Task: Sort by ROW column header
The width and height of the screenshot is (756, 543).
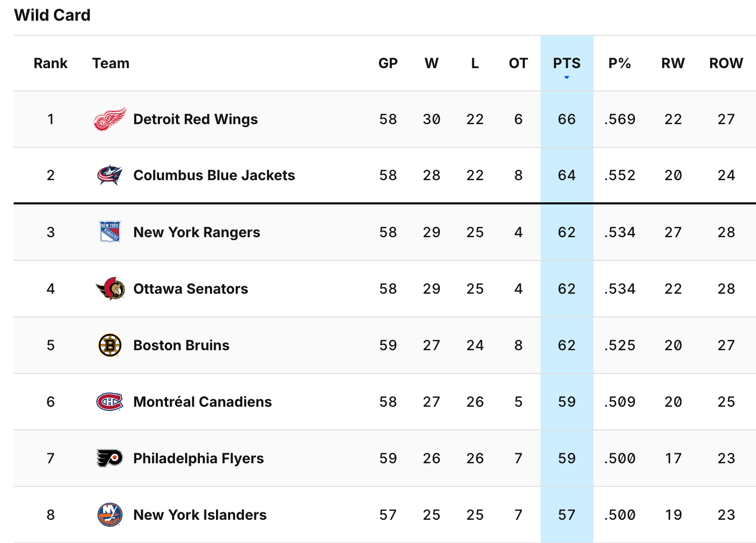Action: (x=726, y=63)
